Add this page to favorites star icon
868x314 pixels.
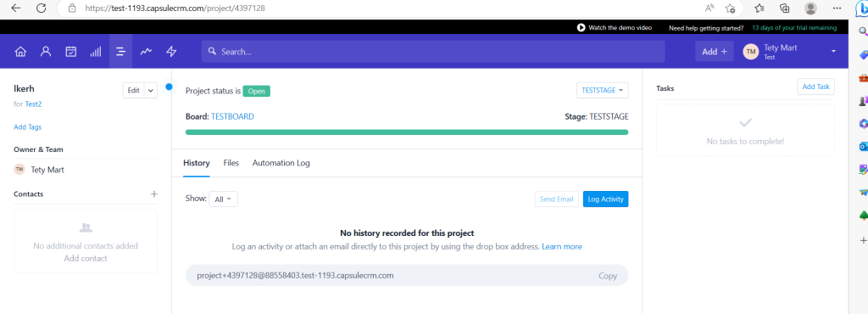click(730, 8)
